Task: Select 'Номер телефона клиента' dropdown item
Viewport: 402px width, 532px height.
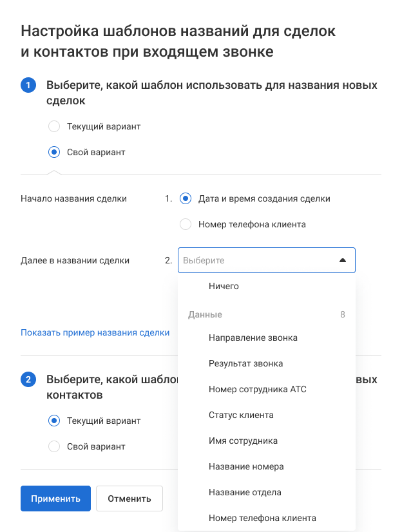Action: coord(262,518)
